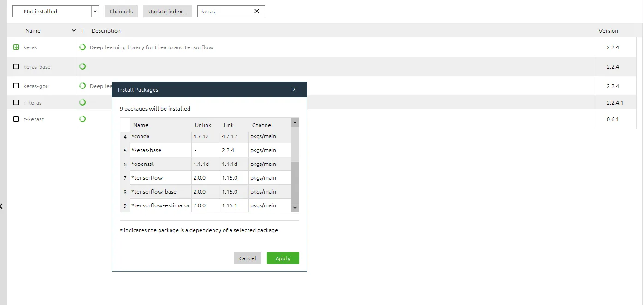Check the r-keras package checkbox
Image resolution: width=644 pixels, height=305 pixels.
pyautogui.click(x=16, y=102)
